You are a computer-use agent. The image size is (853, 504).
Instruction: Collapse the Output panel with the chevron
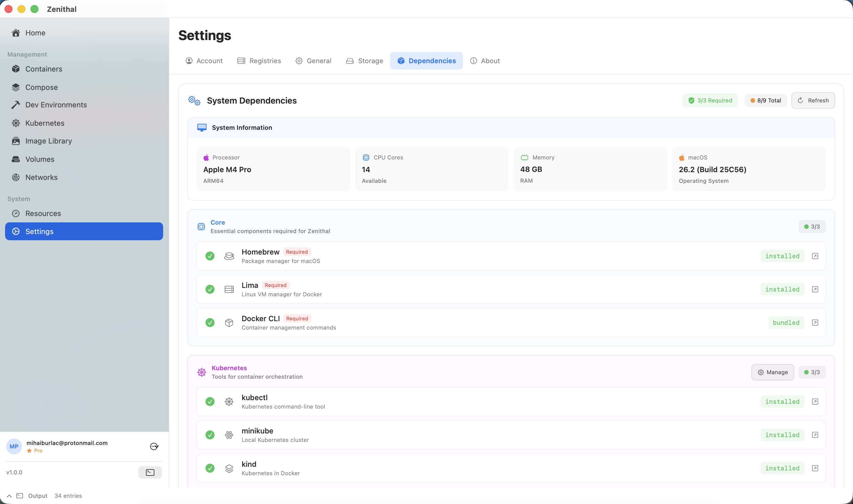[9, 496]
